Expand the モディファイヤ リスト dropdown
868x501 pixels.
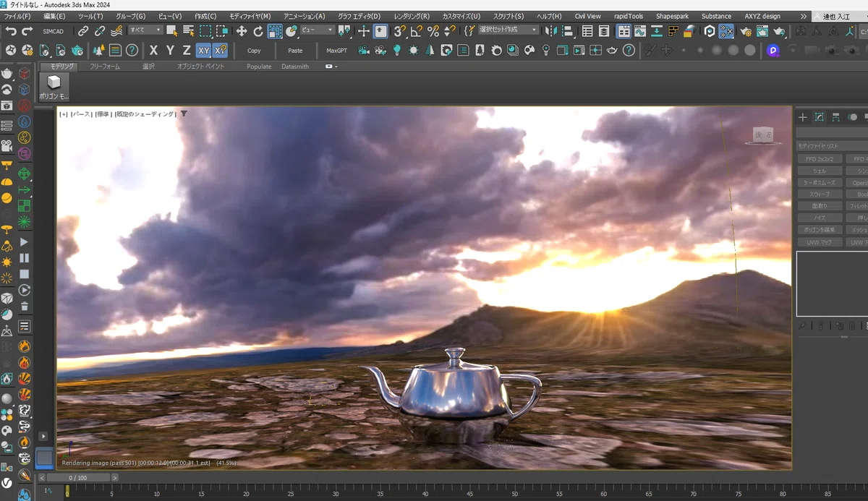(x=832, y=146)
